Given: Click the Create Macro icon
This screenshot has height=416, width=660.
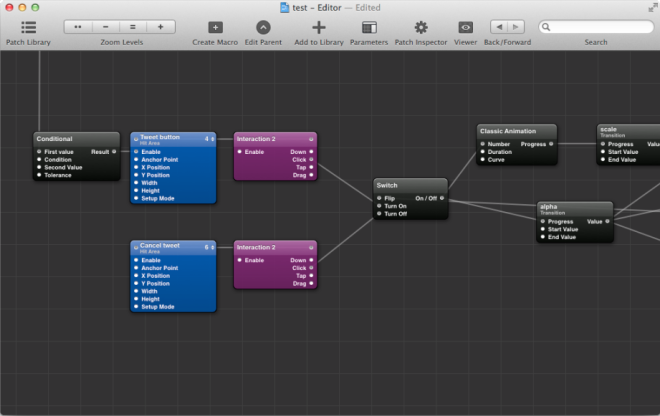Looking at the screenshot, I should click(215, 27).
